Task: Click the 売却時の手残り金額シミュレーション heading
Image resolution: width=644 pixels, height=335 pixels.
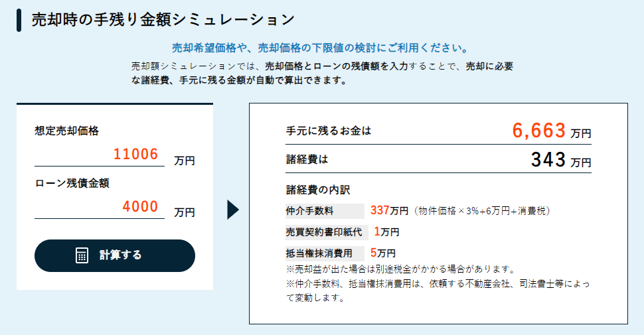Action: click(163, 20)
